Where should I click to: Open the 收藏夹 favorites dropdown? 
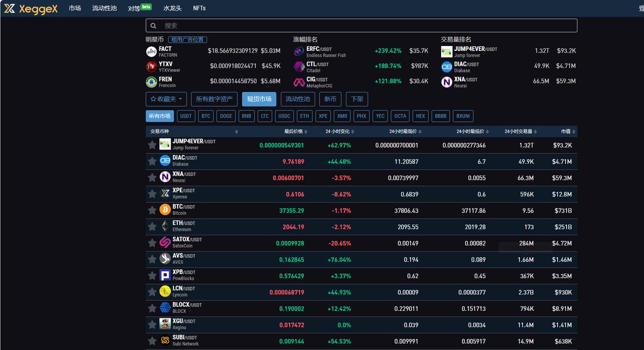166,99
